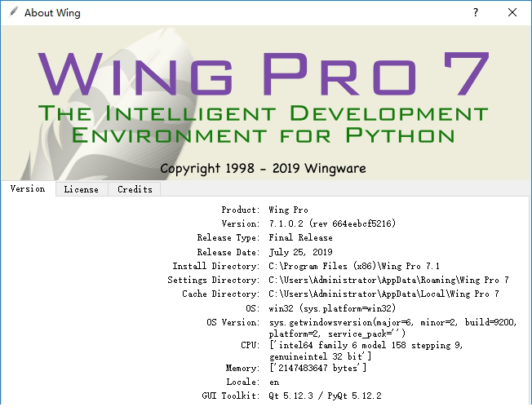
Task: Click the Release Type: label
Action: (228, 237)
